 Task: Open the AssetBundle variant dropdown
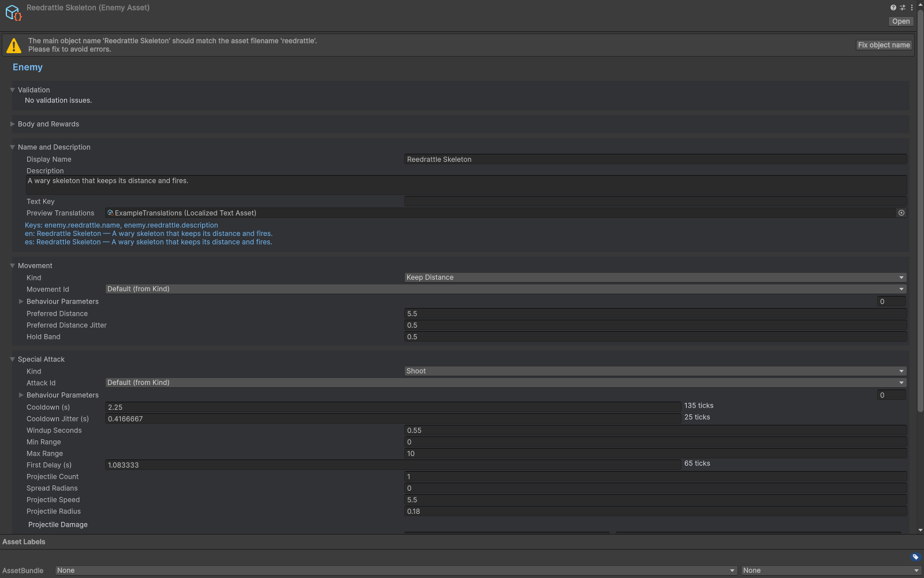coord(832,570)
